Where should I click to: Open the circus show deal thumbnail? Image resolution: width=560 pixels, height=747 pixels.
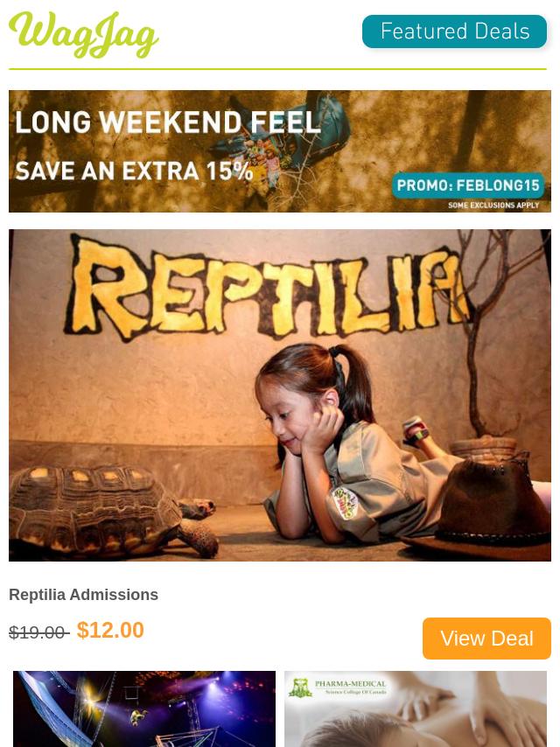(x=143, y=709)
